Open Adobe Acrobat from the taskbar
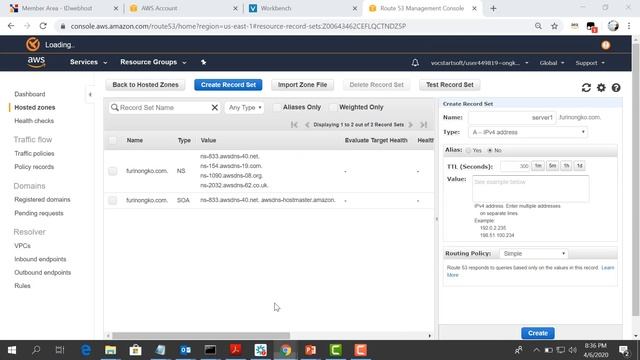This screenshot has width=640, height=360. (236, 350)
